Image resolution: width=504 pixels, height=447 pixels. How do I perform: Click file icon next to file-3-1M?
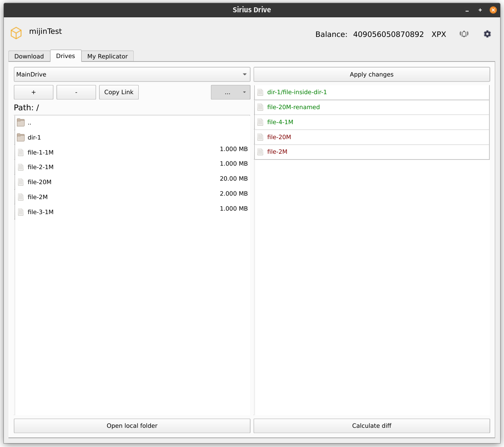coord(21,212)
